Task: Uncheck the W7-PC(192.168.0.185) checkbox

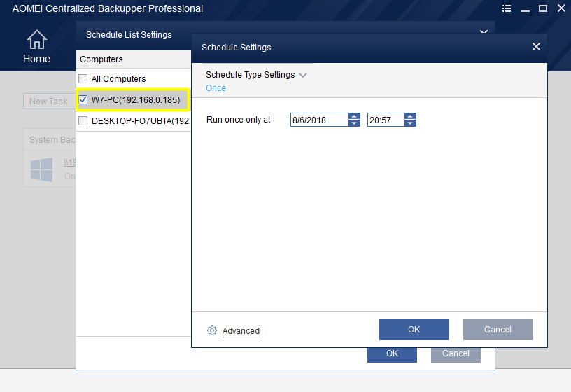Action: pos(83,100)
